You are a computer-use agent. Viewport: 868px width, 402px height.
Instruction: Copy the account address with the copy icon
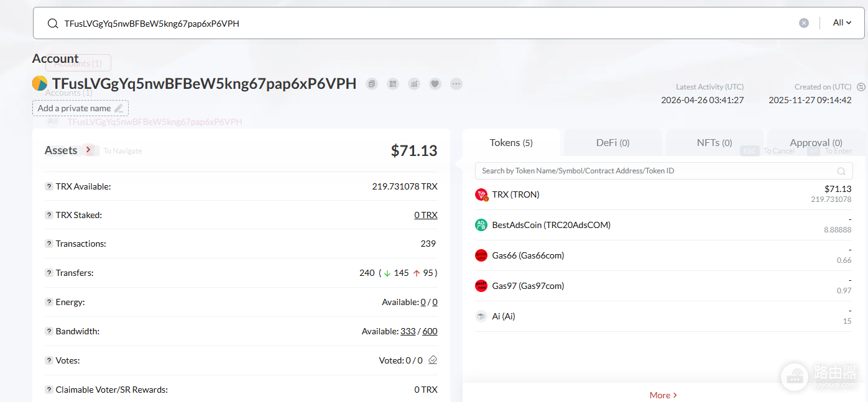372,84
